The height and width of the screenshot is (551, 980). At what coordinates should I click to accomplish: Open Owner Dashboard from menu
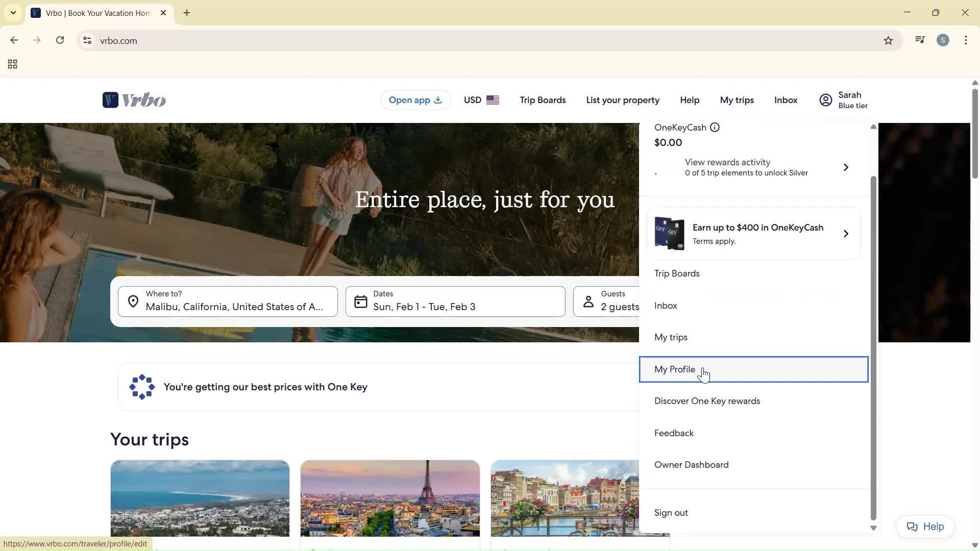pos(691,465)
